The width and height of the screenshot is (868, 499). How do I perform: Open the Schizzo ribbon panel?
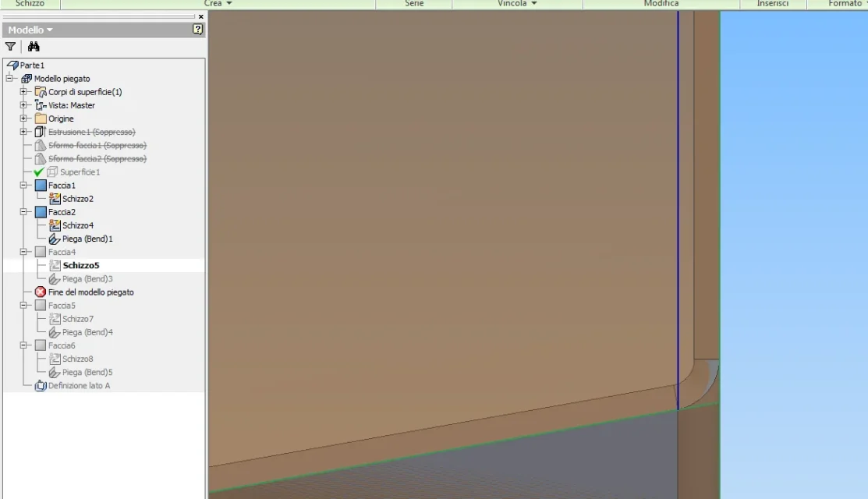tap(30, 4)
